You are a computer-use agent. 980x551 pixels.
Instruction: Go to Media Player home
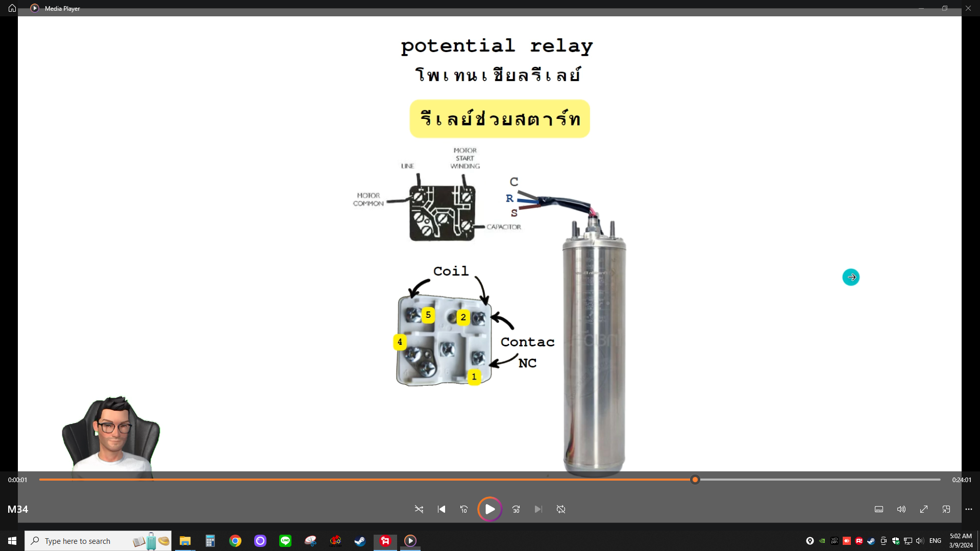[x=12, y=8]
